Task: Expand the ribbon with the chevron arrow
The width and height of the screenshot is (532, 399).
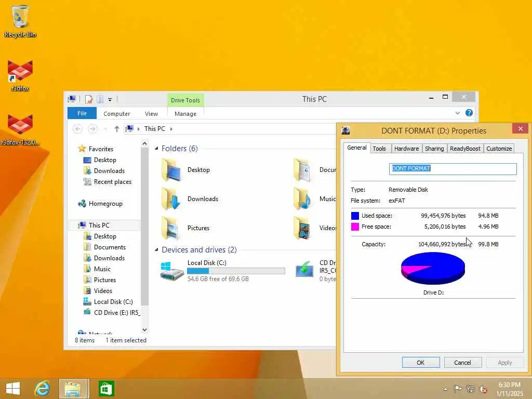Action: 457,113
